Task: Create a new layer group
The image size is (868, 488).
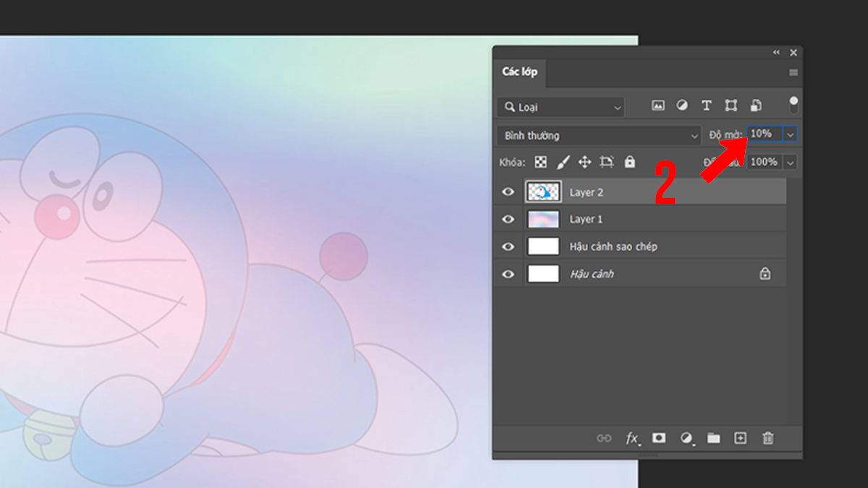Action: [714, 438]
